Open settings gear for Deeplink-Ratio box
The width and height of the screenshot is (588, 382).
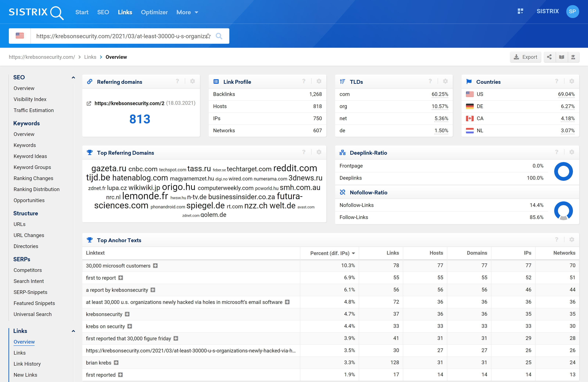click(x=572, y=152)
